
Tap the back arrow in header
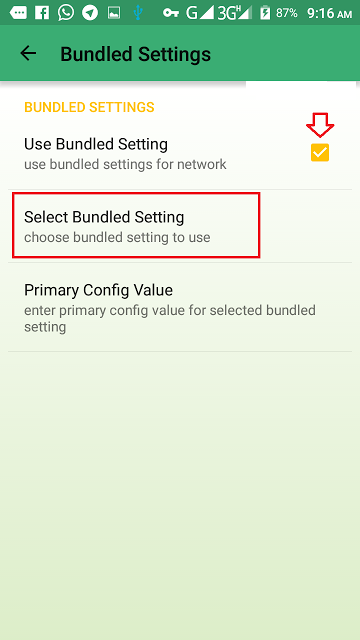[28, 53]
